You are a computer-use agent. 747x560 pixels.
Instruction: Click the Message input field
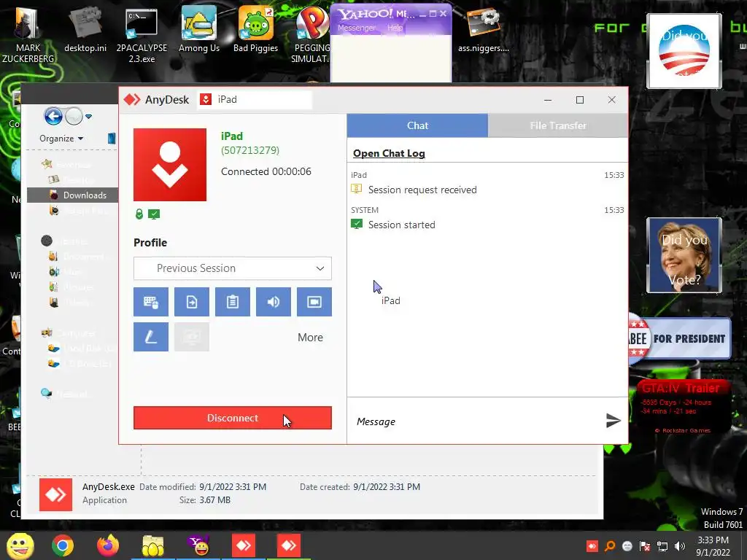[476, 421]
